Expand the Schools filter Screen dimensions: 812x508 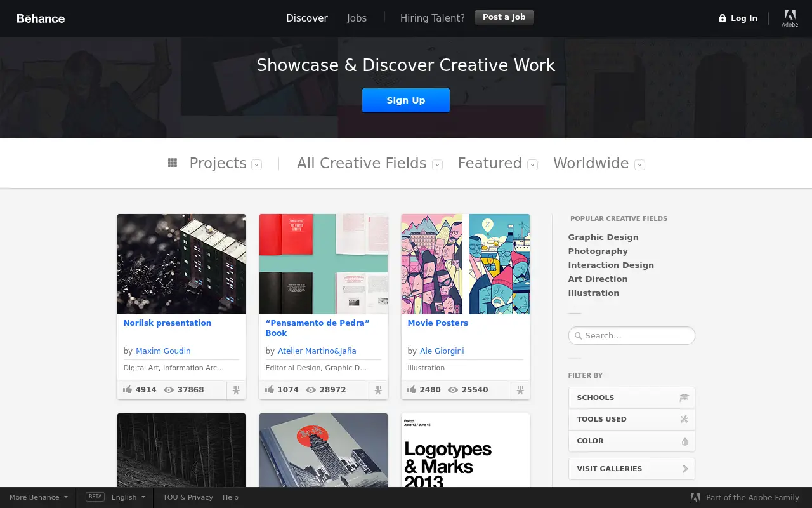tap(632, 398)
